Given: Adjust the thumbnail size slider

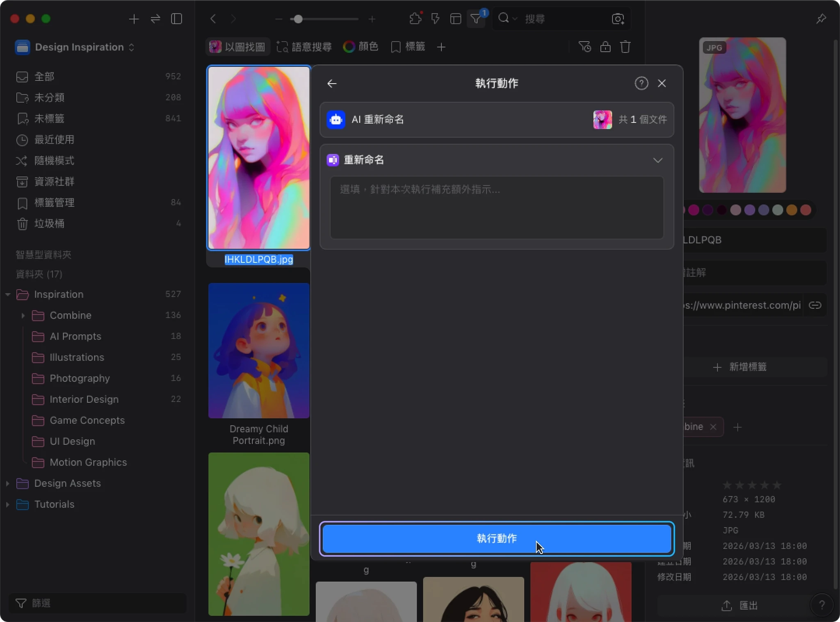Looking at the screenshot, I should pos(298,19).
